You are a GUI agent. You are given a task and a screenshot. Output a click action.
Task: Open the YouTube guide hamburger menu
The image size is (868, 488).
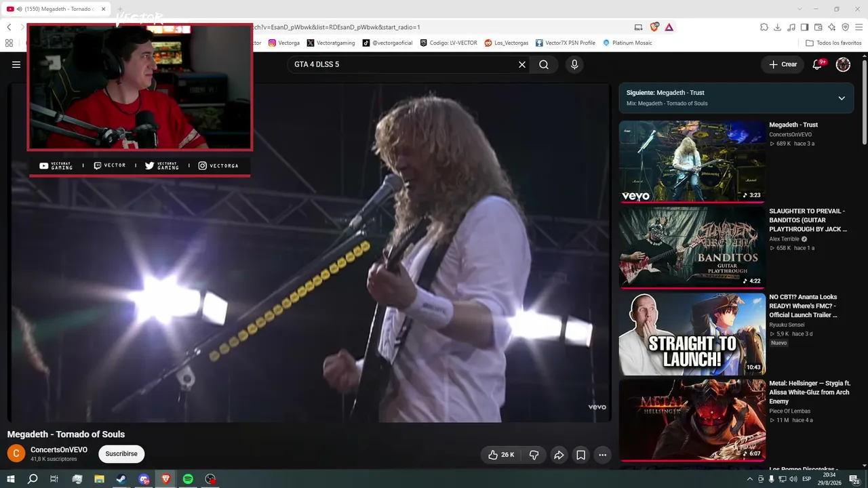pos(16,64)
